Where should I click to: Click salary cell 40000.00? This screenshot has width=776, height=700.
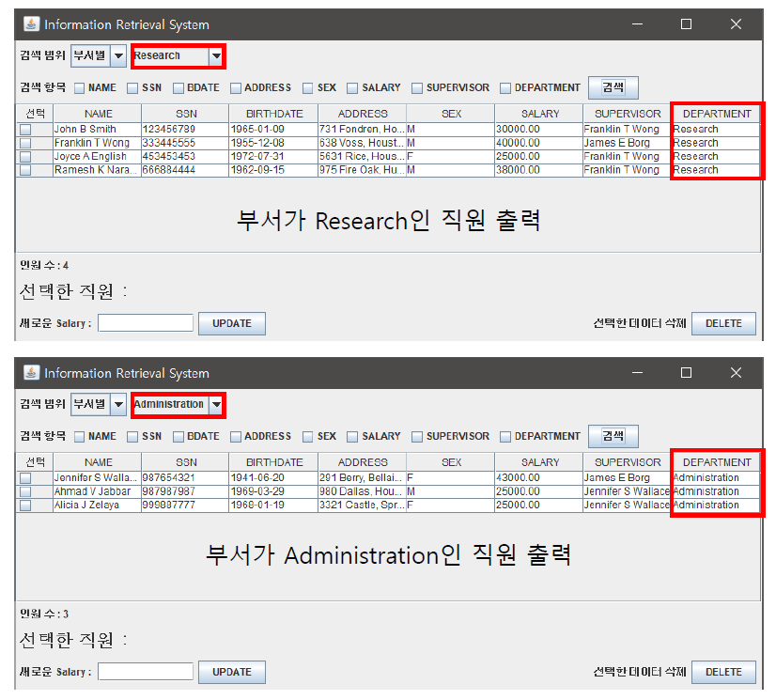tap(539, 143)
